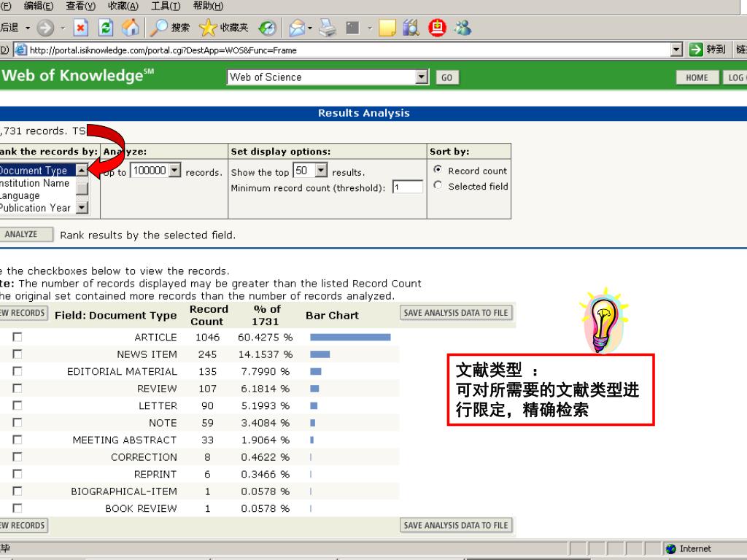Stop page loading with red X icon
747x560 pixels.
tap(81, 28)
